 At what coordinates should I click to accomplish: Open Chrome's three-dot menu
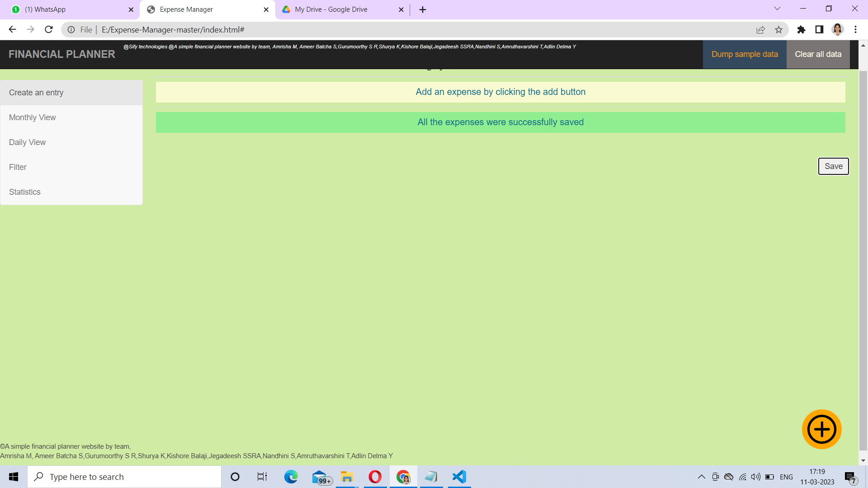click(x=855, y=30)
